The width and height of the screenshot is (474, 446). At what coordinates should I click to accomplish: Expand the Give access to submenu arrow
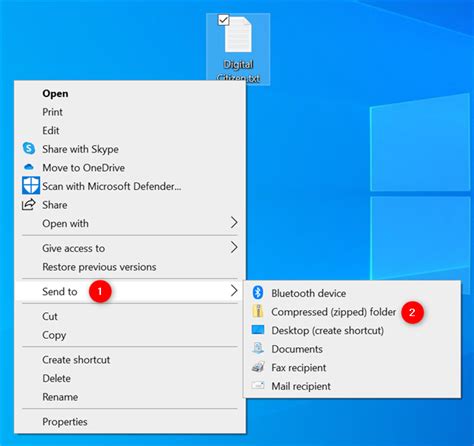click(234, 247)
